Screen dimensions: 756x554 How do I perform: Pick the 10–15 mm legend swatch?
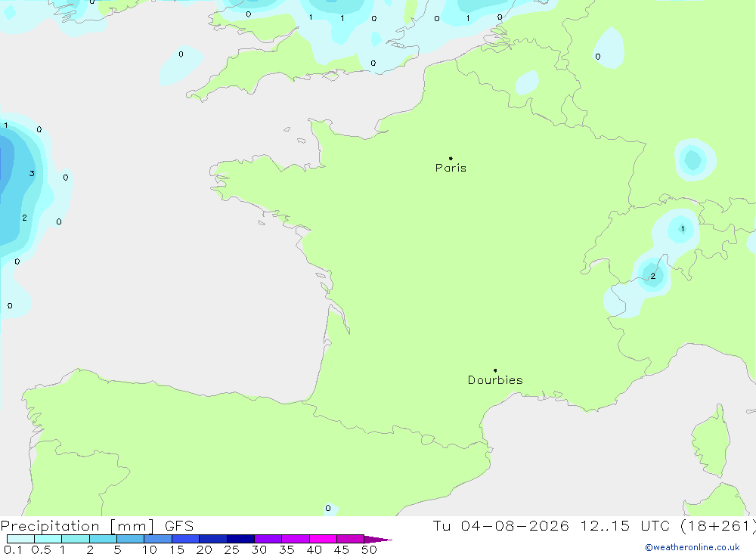coord(158,539)
